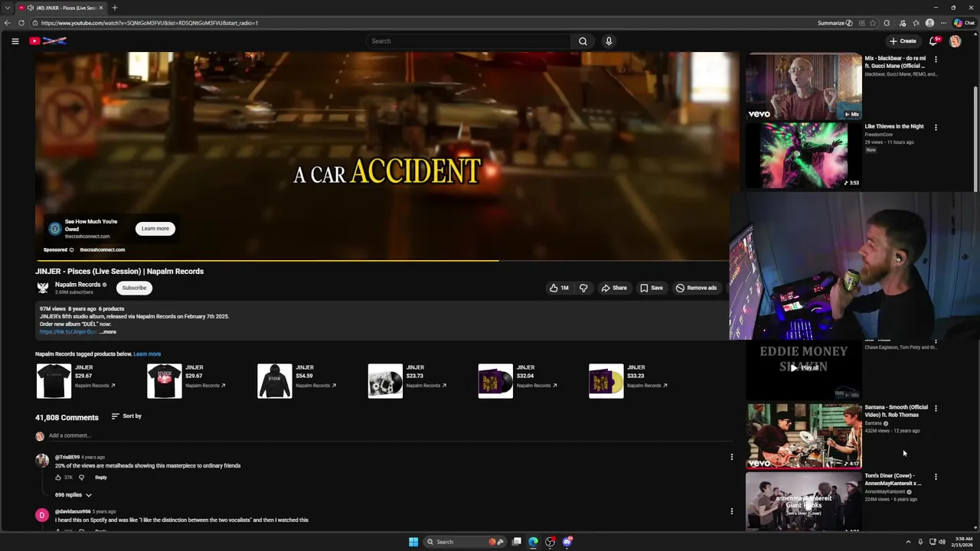The width and height of the screenshot is (980, 551).
Task: Expand the 696 replies thread
Action: 73,495
